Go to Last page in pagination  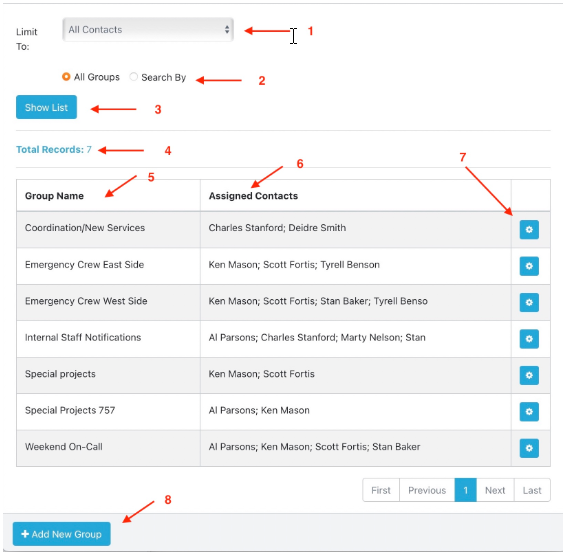[x=532, y=490]
